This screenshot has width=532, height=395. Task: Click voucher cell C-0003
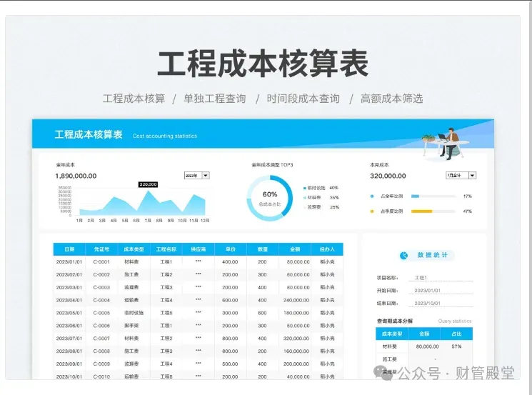click(x=101, y=287)
